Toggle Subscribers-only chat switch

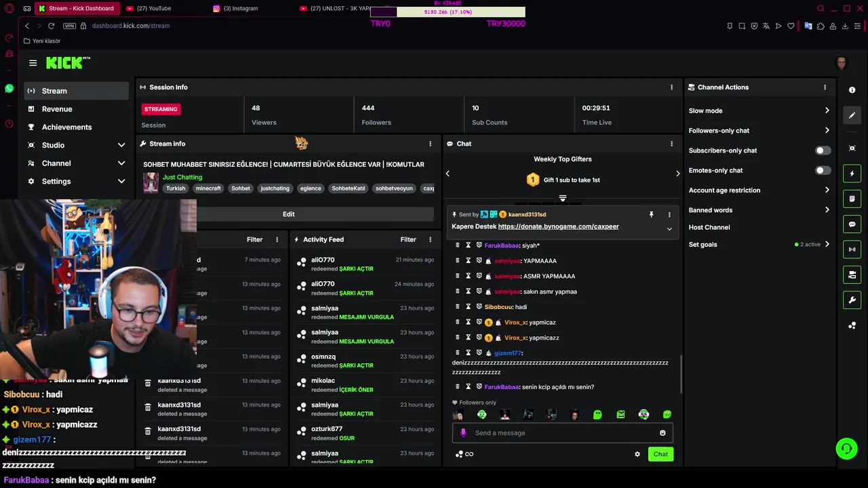(823, 150)
